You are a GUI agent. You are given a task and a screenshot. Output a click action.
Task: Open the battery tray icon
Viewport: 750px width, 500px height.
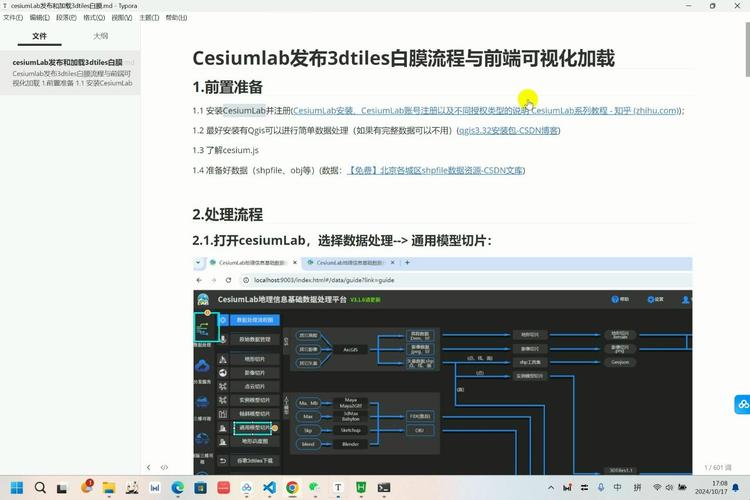click(x=682, y=488)
